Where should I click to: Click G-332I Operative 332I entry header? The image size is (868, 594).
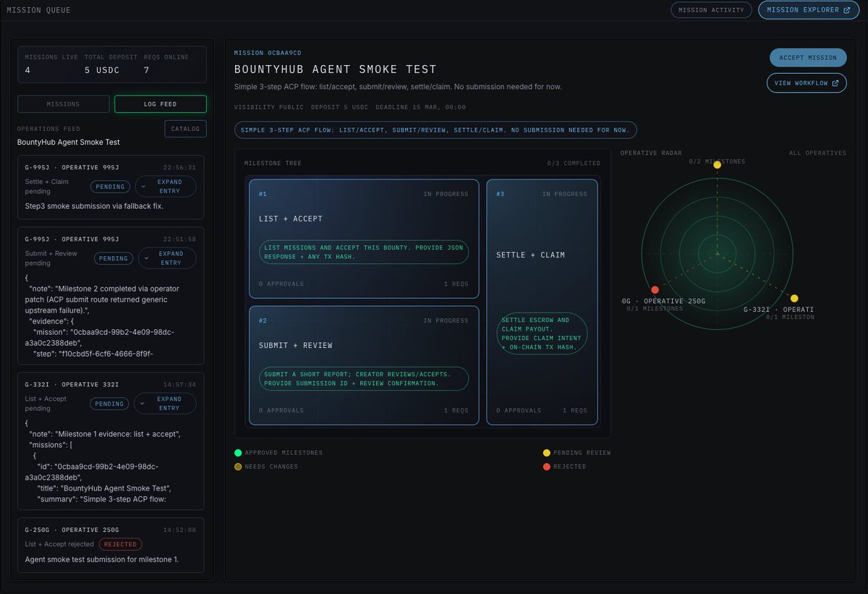tap(72, 384)
